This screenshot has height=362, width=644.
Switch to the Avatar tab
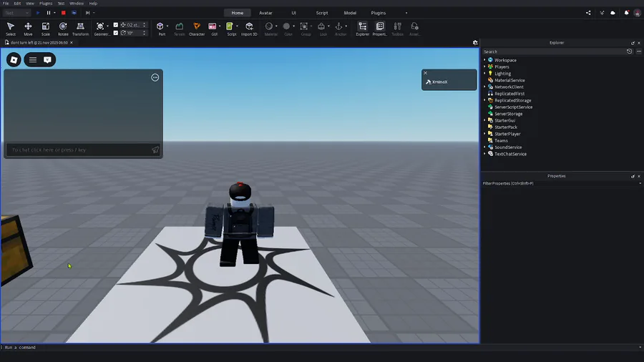tap(265, 13)
